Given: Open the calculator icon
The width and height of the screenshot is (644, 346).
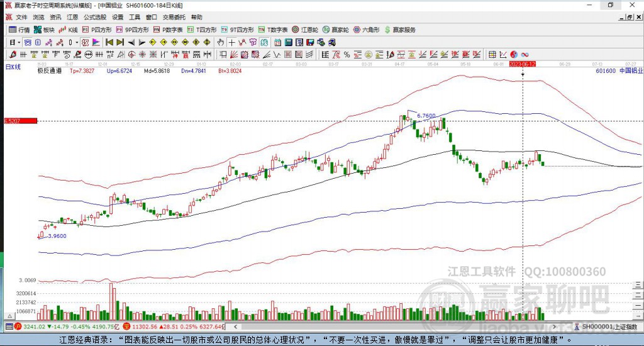Looking at the screenshot, I should [x=288, y=42].
